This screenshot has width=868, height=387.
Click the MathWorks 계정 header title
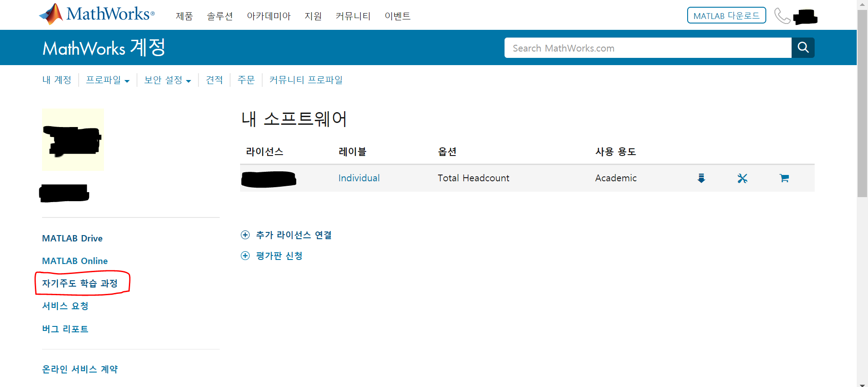point(104,47)
